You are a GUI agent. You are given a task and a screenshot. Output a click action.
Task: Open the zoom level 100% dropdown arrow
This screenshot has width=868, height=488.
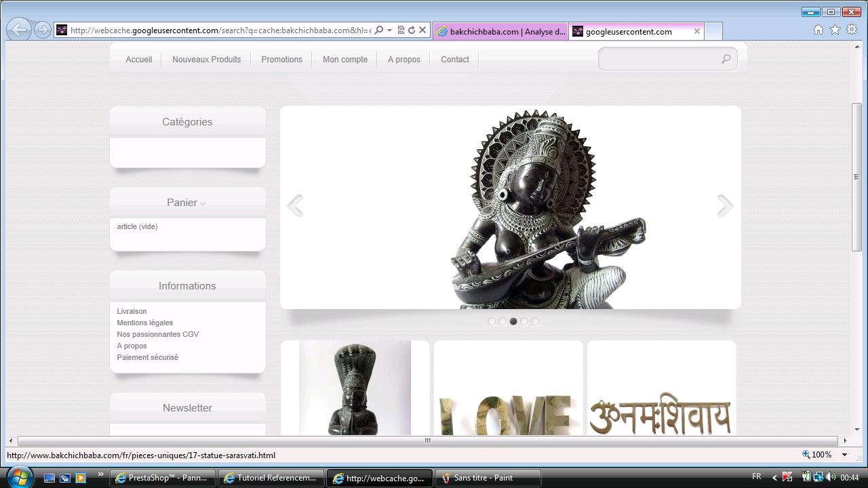click(845, 455)
